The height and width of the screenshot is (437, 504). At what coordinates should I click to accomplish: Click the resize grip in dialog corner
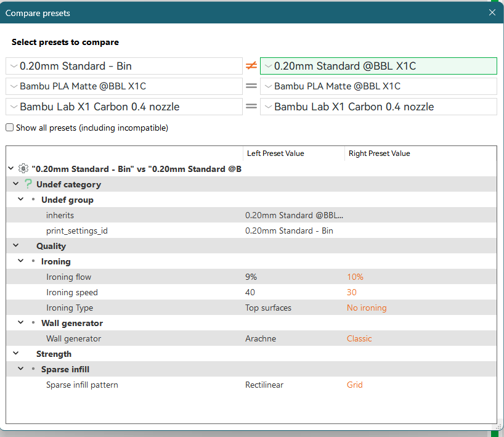point(499,427)
